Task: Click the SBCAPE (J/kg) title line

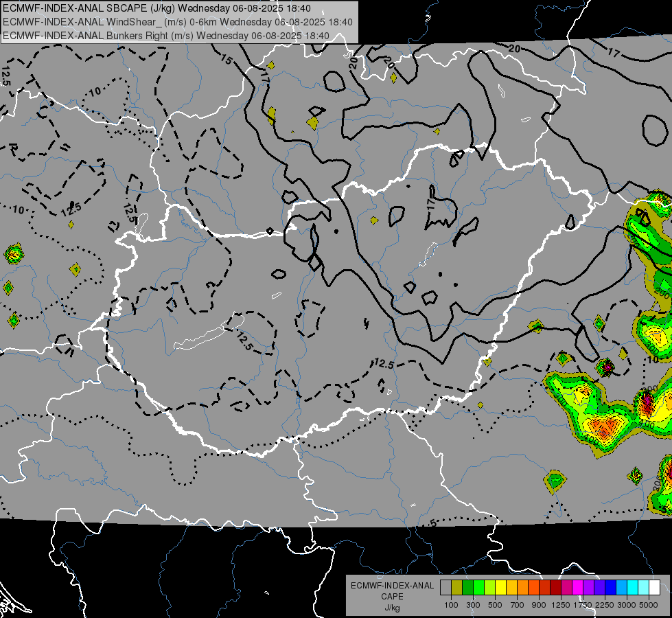Action: (157, 8)
